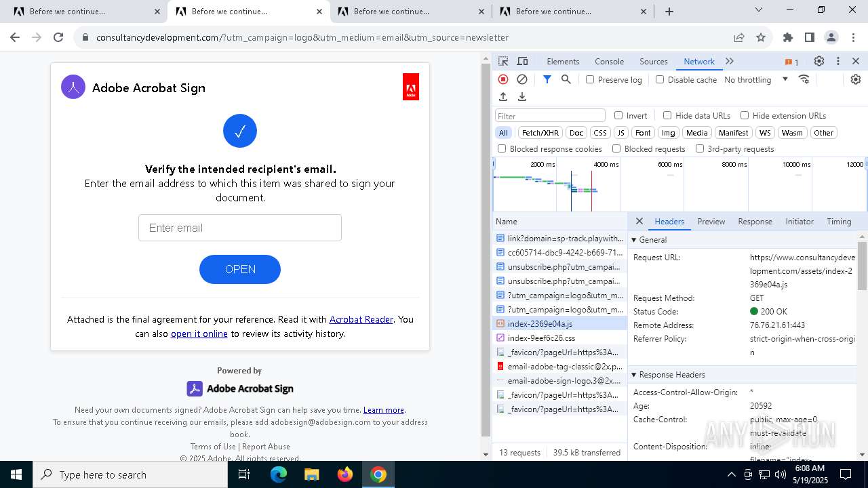Show the issues warning counter
This screenshot has height=488, width=868.
[792, 62]
